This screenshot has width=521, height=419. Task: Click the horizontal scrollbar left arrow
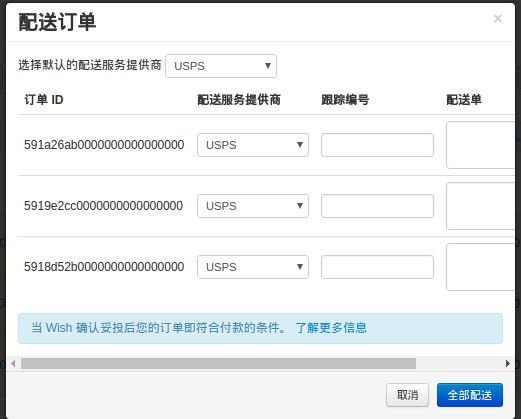coord(13,363)
